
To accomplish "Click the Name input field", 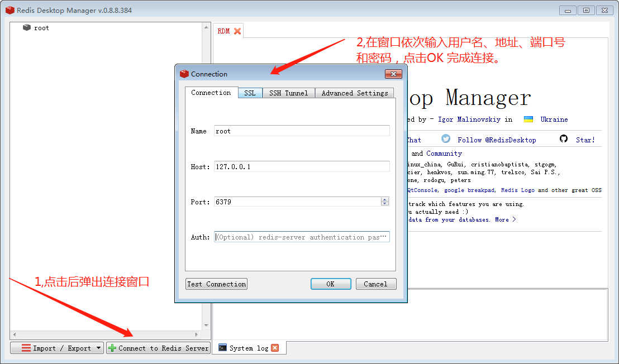I will click(302, 131).
